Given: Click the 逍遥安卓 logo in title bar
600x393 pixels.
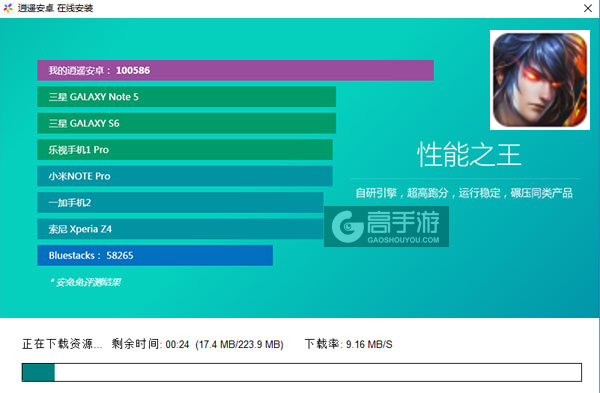Looking at the screenshot, I should 8,8.
